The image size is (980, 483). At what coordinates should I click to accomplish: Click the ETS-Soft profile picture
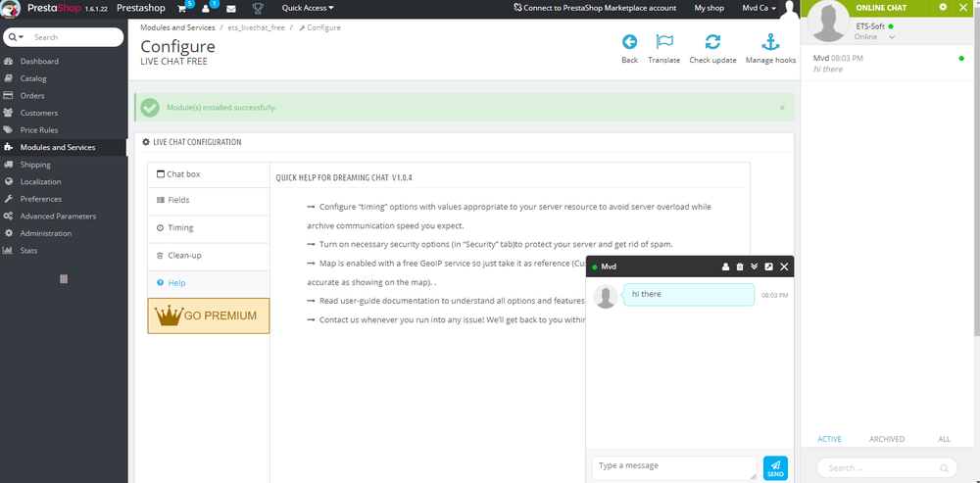(x=831, y=21)
